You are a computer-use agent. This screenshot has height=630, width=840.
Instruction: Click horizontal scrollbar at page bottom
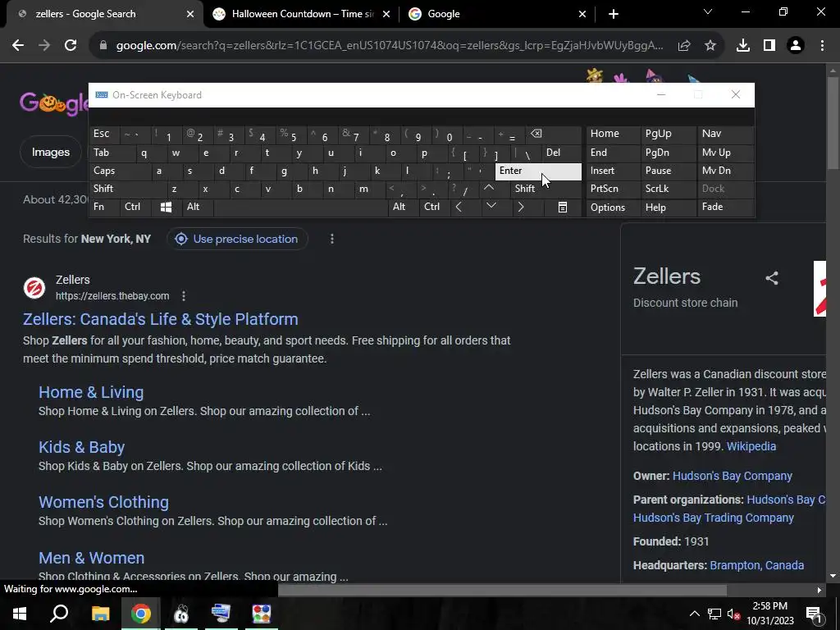(502, 590)
